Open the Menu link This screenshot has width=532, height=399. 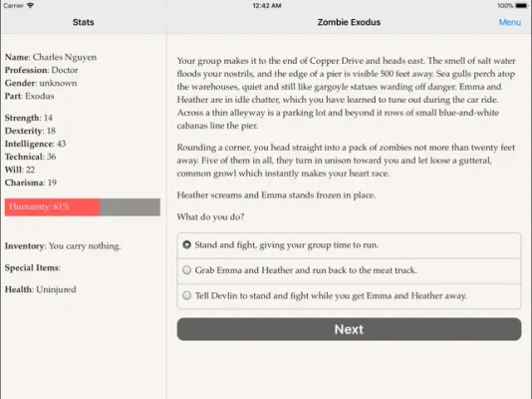click(510, 22)
